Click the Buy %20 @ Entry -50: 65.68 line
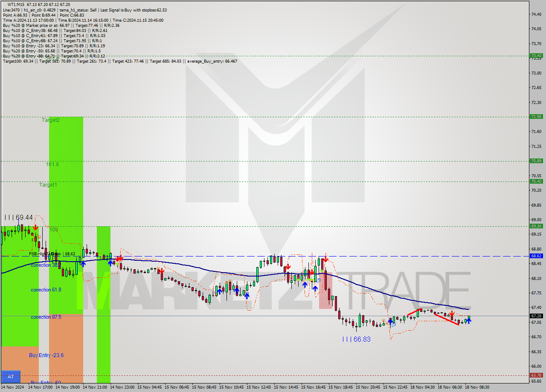546x392 pixels. pos(52,51)
